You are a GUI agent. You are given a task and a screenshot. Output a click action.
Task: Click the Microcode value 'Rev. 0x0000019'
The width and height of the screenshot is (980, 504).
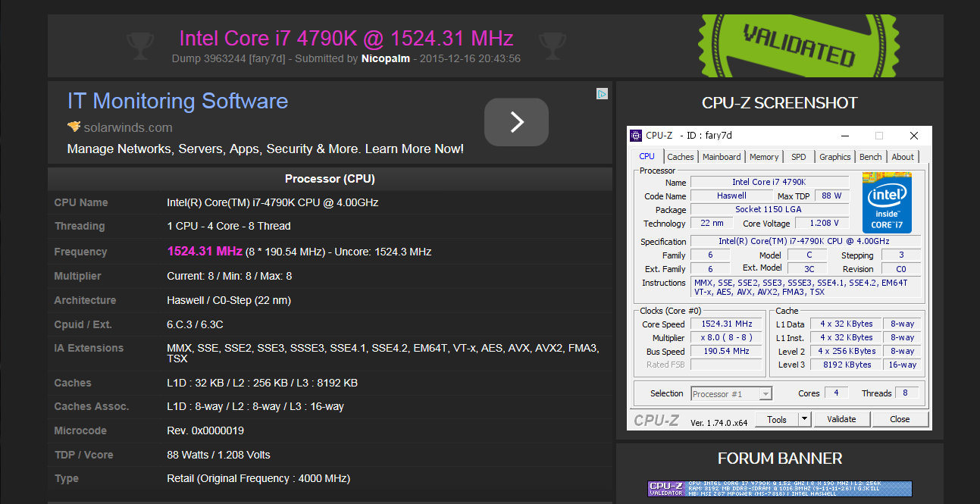tap(205, 430)
